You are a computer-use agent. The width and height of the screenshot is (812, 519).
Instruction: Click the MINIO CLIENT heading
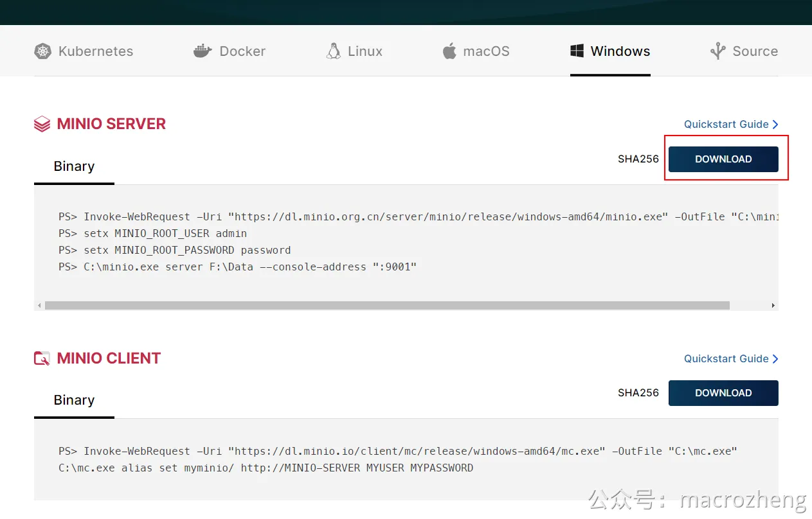coord(109,358)
